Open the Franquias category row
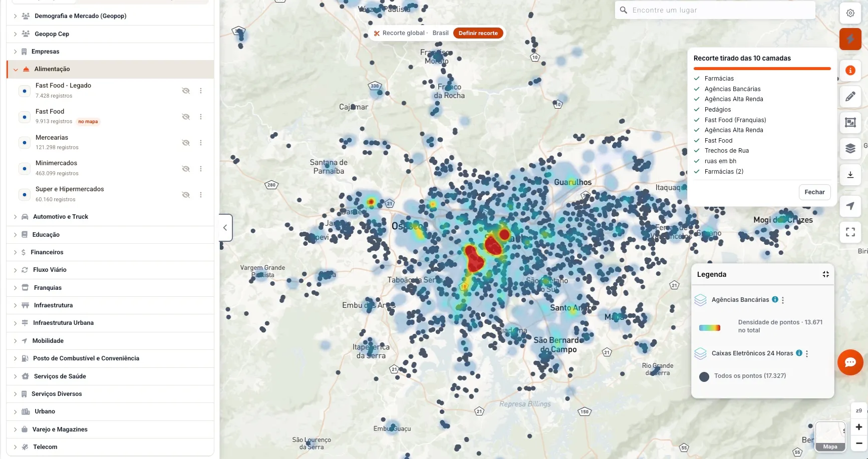 point(110,288)
